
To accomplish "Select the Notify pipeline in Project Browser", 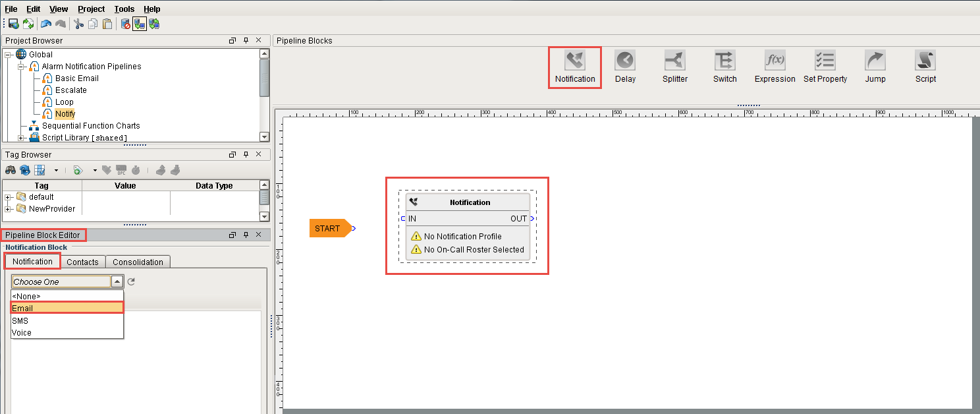I will click(65, 113).
